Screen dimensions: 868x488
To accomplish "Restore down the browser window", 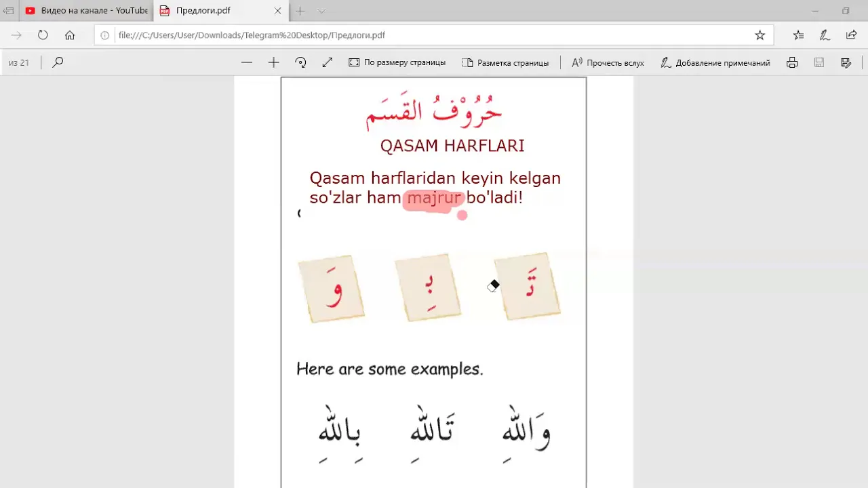I will 846,11.
